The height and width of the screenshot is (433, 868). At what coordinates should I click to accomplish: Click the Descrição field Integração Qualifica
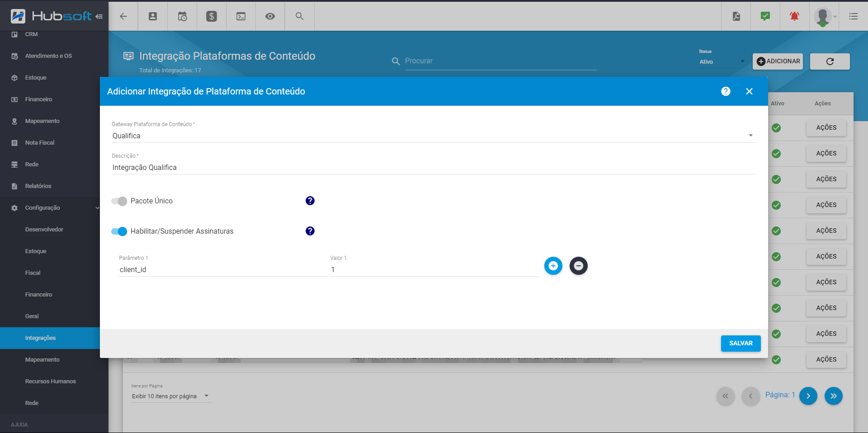click(434, 168)
